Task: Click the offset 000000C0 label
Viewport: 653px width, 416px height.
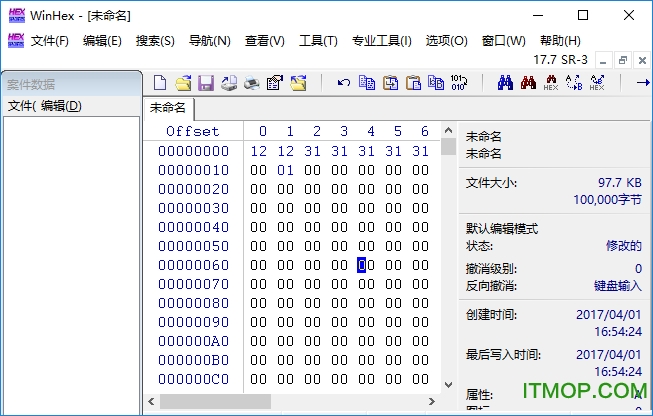Action: [193, 379]
